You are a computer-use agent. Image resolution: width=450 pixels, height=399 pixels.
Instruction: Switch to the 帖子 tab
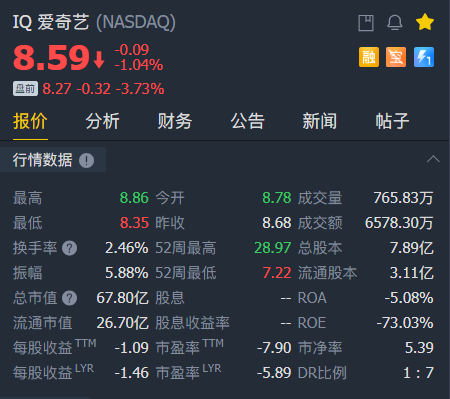(392, 121)
